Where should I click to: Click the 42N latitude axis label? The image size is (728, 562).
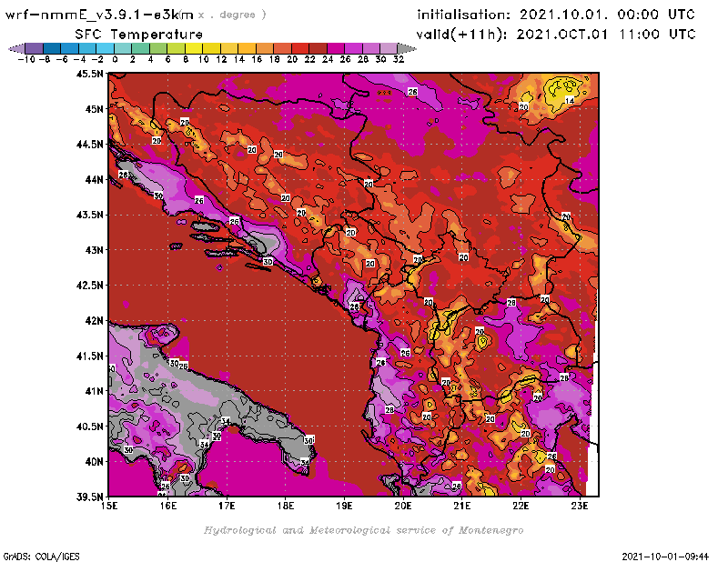point(90,320)
